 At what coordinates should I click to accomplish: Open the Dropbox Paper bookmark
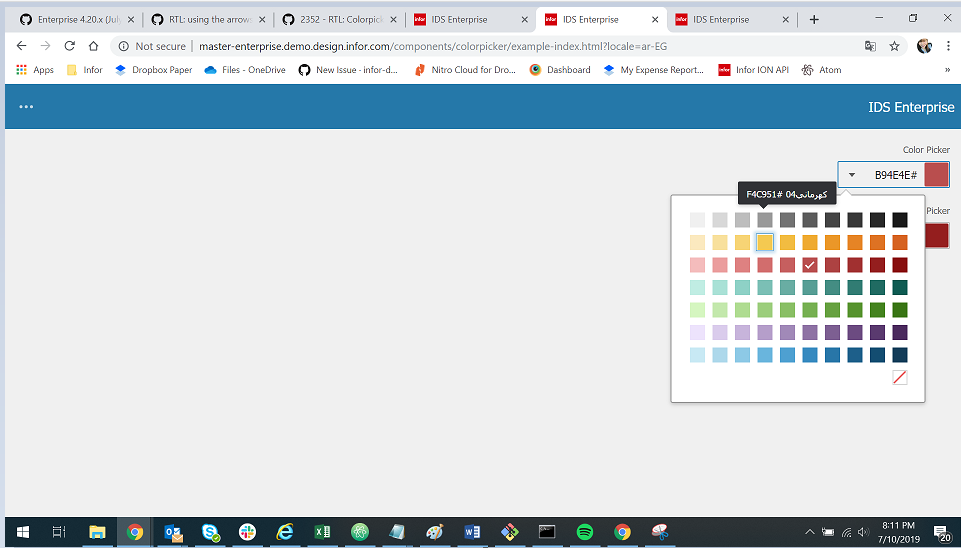(x=154, y=70)
